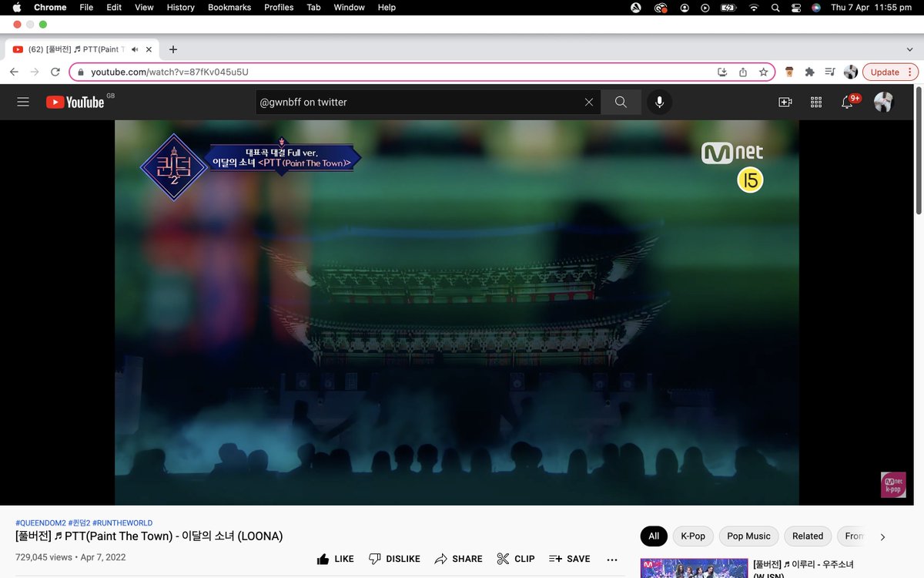The width and height of the screenshot is (924, 578).
Task: Open a new Chrome tab
Action: [173, 49]
